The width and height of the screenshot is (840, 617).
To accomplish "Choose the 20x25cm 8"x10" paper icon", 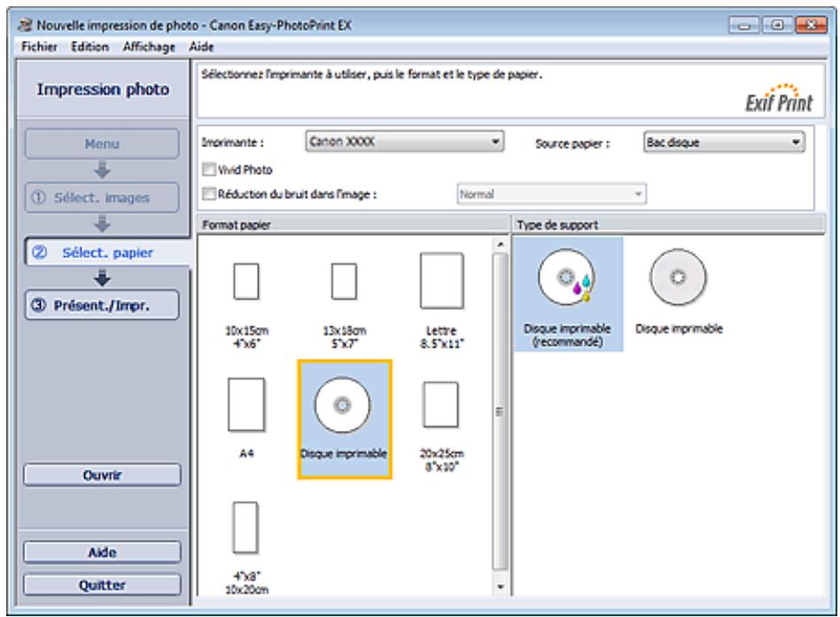I will tap(441, 404).
